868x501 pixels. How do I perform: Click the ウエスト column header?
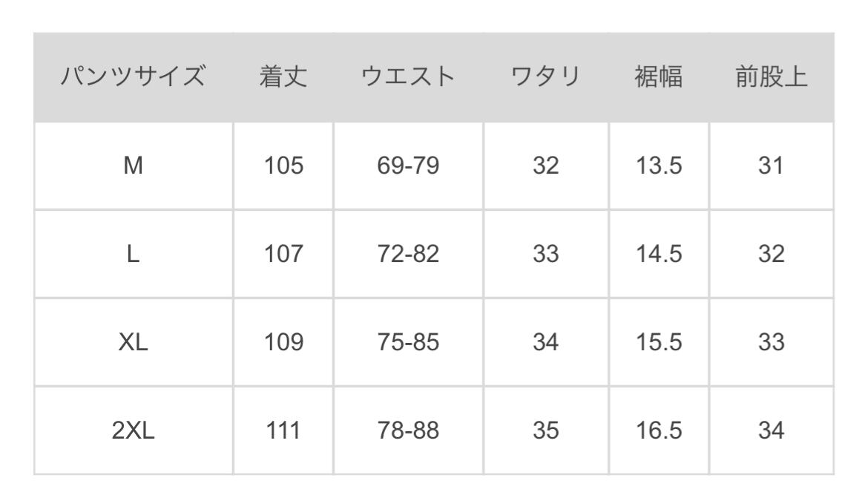[x=408, y=78]
